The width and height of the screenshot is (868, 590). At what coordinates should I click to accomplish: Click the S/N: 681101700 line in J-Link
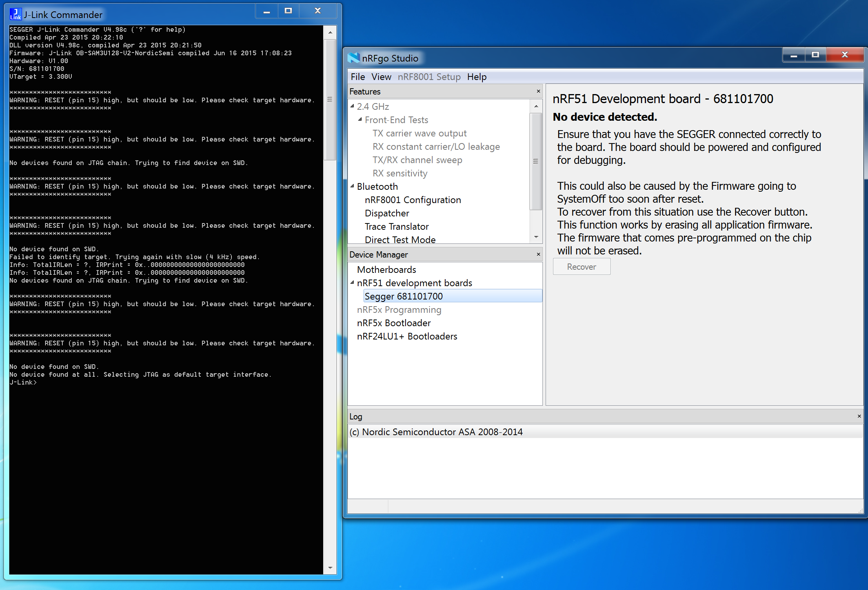tap(37, 69)
